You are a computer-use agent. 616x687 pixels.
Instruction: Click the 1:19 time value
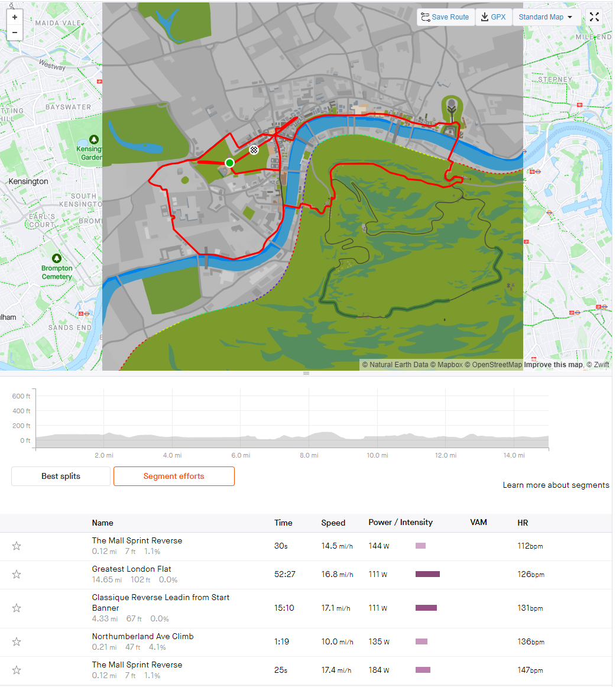pos(282,642)
